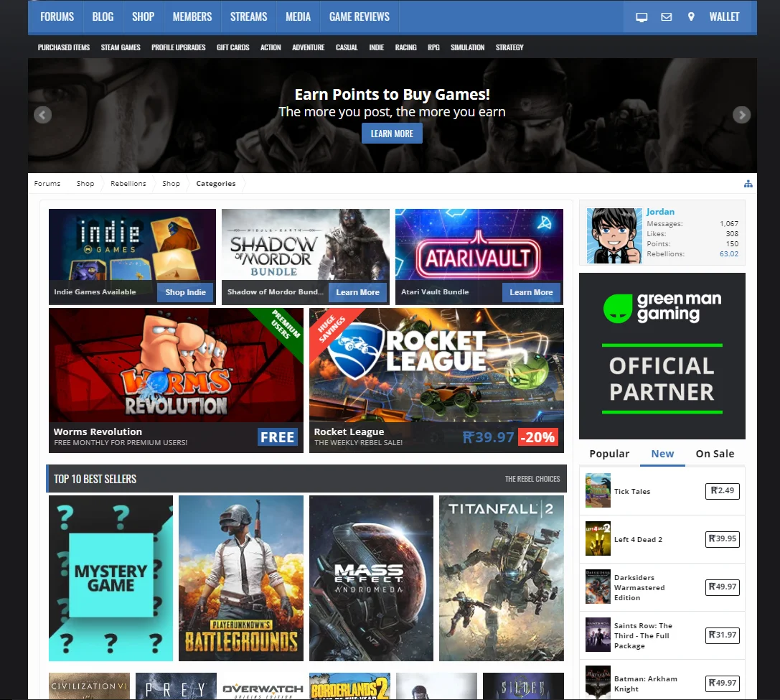Click the Green Man Gaming partner ad
The height and width of the screenshot is (700, 780).
point(662,356)
